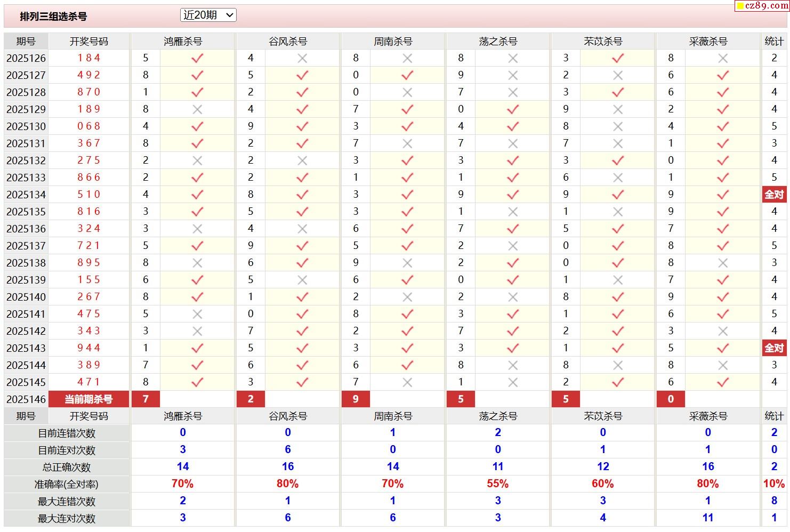Click the cross mark for 周南 in row 2025128
This screenshot has width=790, height=532.
coord(407,92)
